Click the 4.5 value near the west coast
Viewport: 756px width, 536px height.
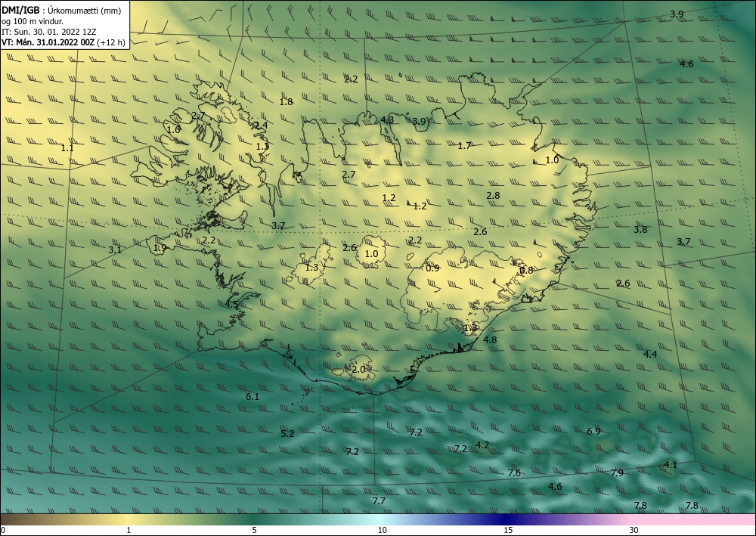point(232,304)
